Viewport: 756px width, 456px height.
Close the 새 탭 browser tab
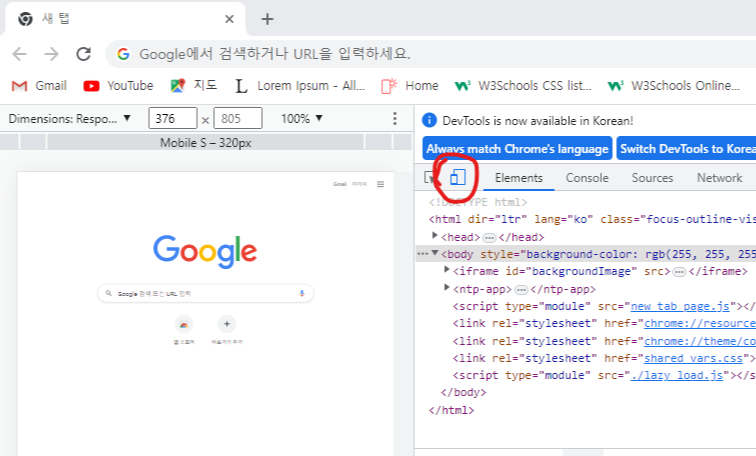[230, 19]
